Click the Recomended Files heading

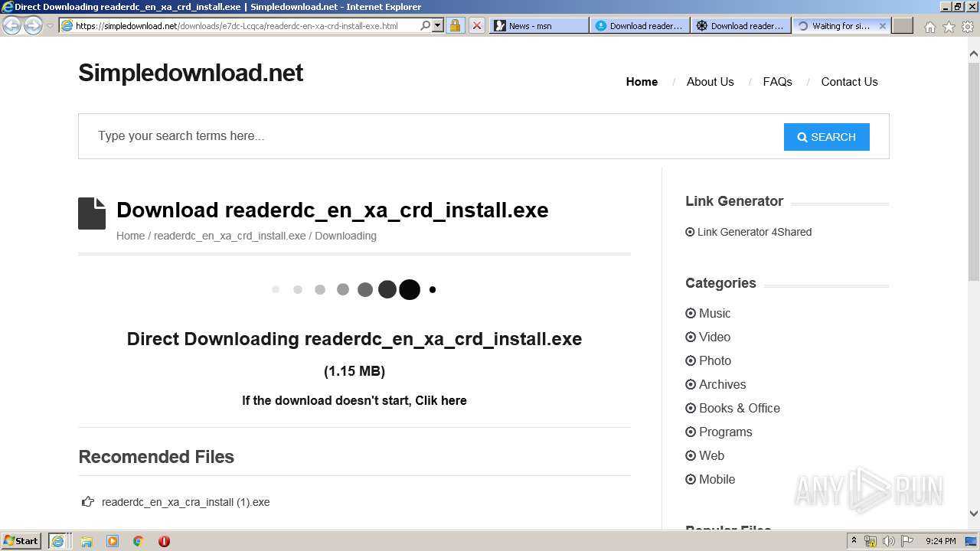coord(156,457)
